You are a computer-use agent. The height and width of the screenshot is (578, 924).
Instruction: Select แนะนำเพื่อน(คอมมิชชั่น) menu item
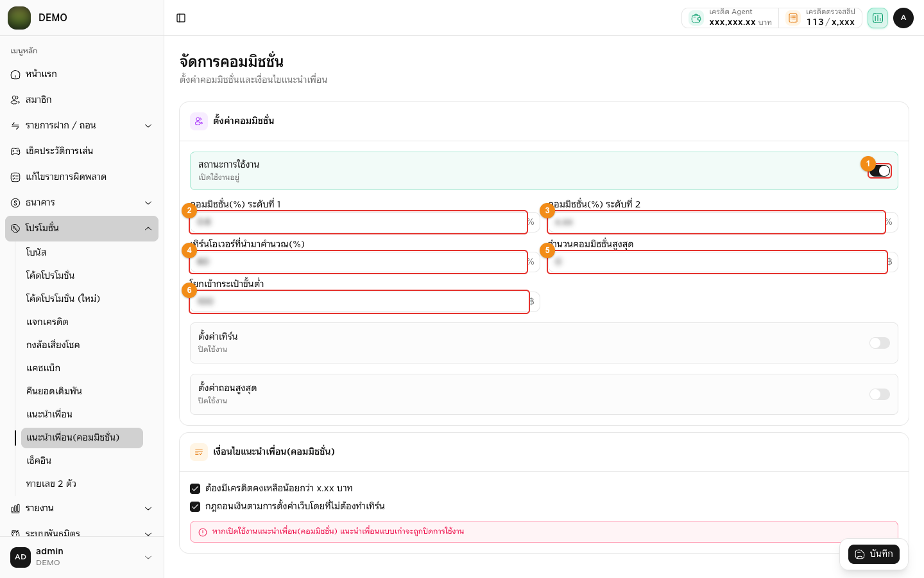[82, 437]
